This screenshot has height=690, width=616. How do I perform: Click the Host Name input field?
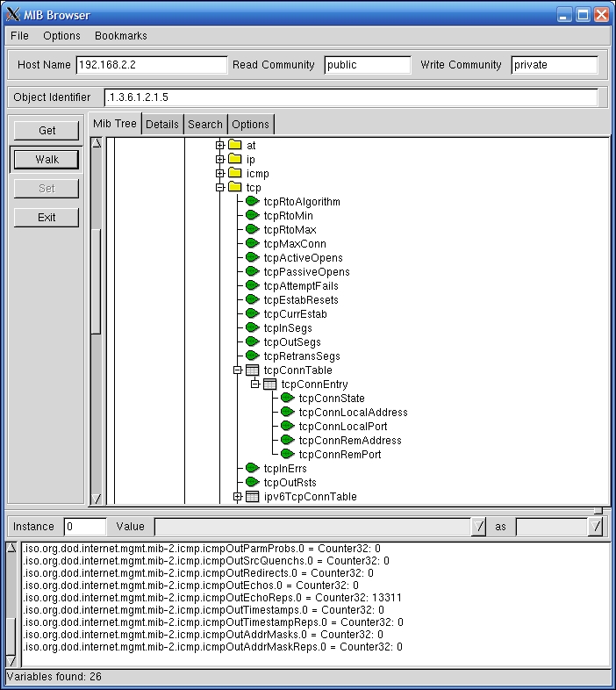pyautogui.click(x=152, y=65)
